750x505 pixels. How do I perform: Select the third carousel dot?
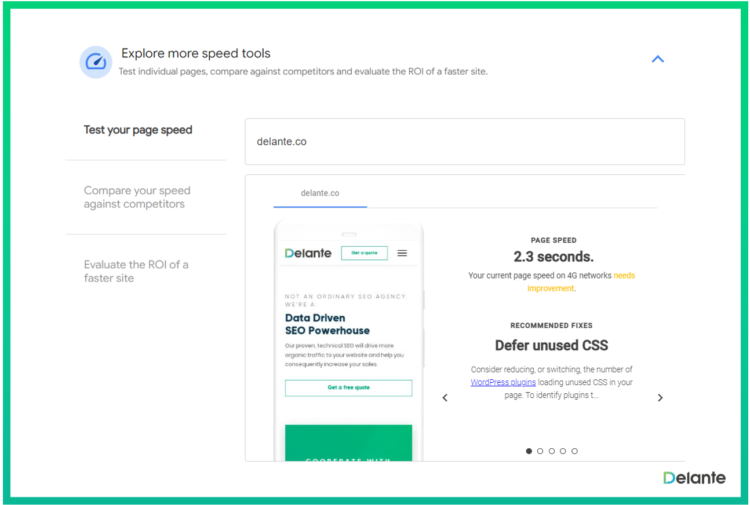coord(551,451)
